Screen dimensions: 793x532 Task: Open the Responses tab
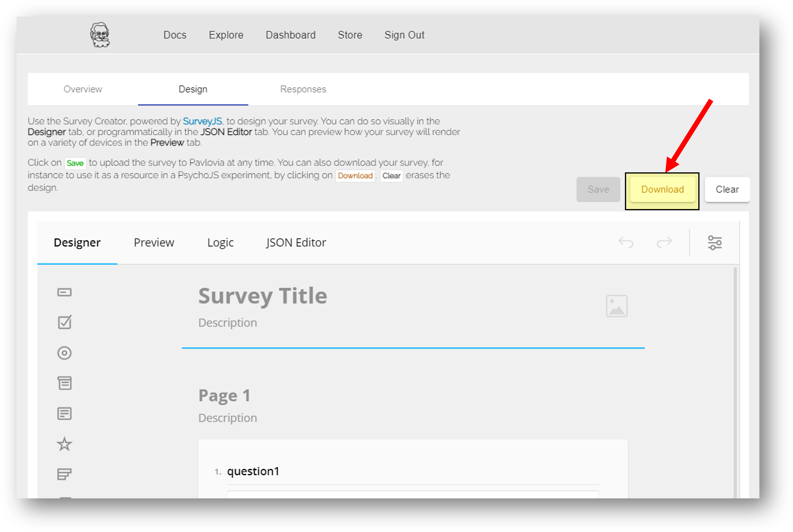303,89
